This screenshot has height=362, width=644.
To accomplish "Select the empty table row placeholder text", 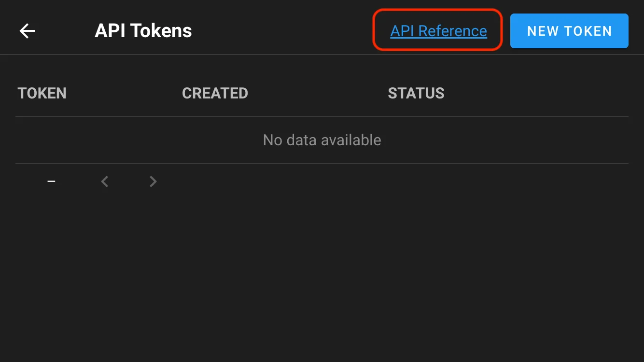I will pos(322,140).
